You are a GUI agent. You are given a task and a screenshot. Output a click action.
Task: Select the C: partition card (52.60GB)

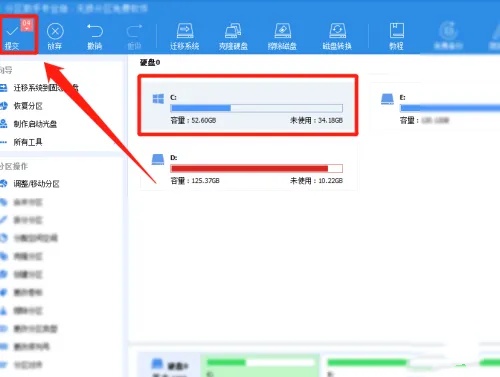[248, 105]
